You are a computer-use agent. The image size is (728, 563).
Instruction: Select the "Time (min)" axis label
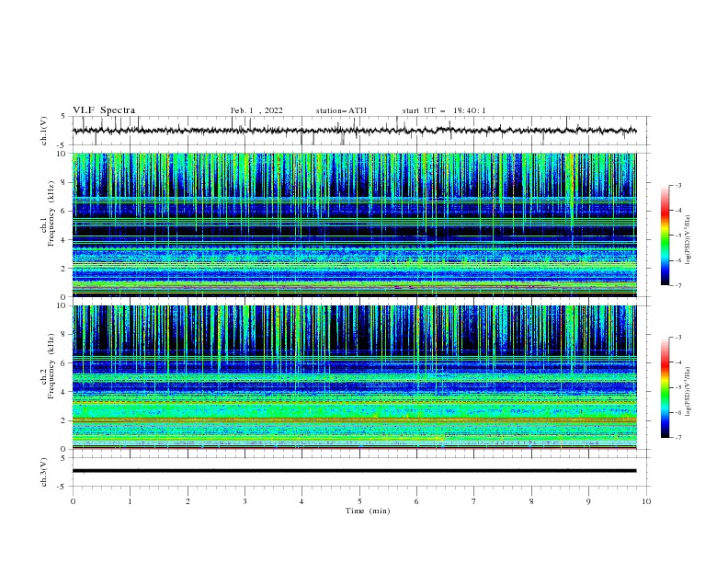pyautogui.click(x=368, y=511)
